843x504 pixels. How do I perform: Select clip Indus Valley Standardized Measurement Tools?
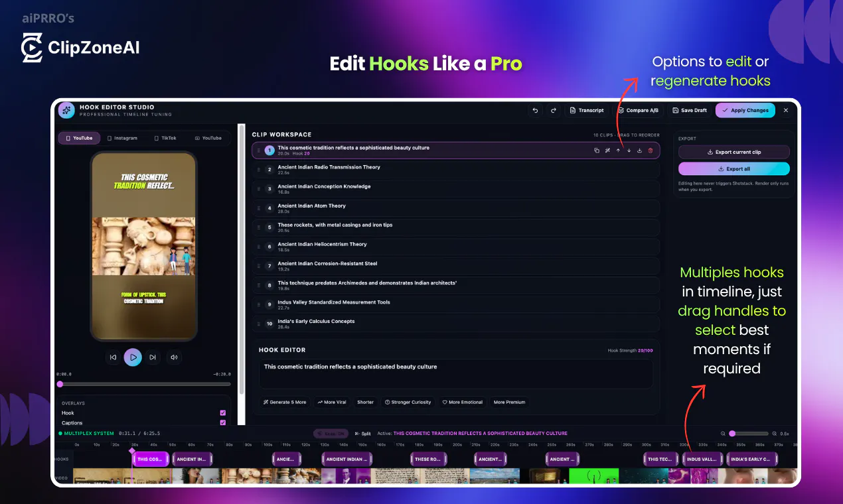456,304
